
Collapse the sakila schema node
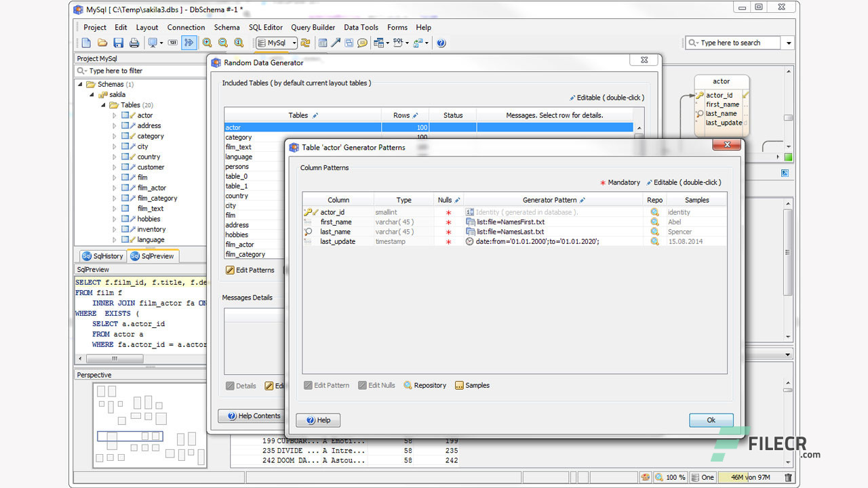(93, 95)
